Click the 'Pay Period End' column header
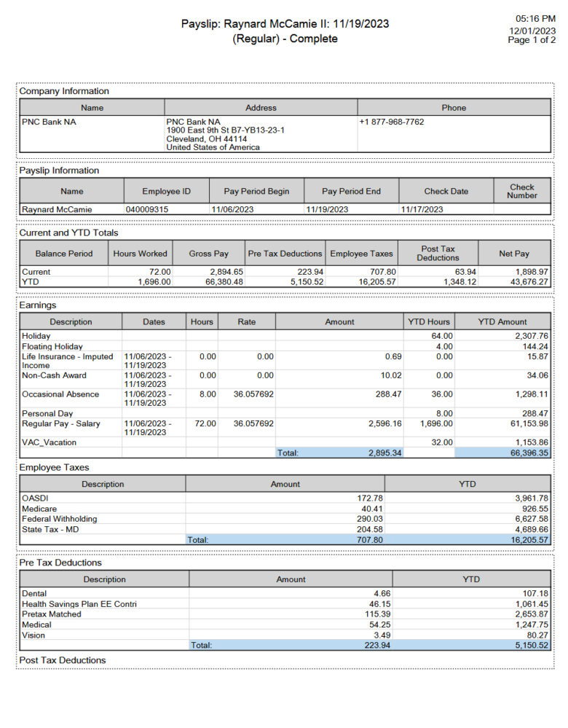 point(351,191)
